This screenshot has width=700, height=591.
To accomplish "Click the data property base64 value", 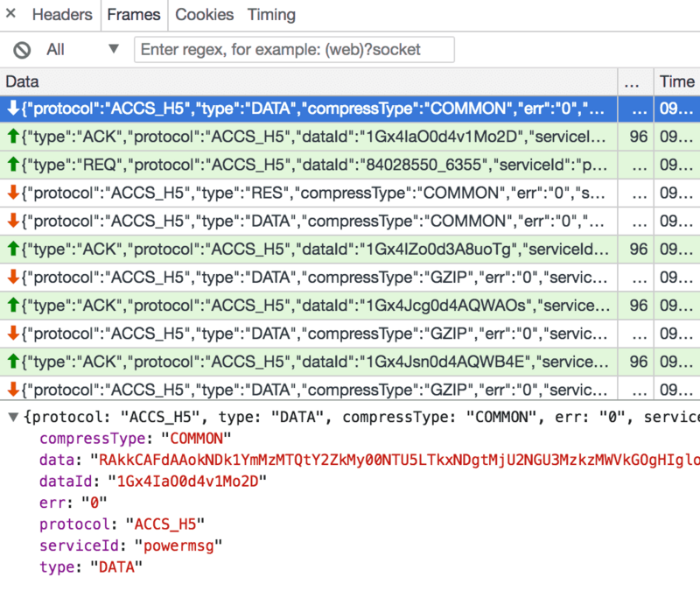I will point(395,460).
